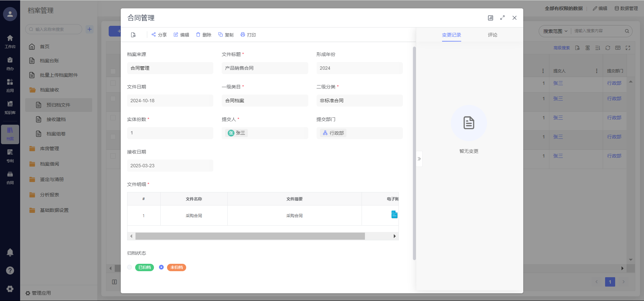The height and width of the screenshot is (301, 644).
Task: Open the electronic attachment file icon
Action: click(394, 215)
